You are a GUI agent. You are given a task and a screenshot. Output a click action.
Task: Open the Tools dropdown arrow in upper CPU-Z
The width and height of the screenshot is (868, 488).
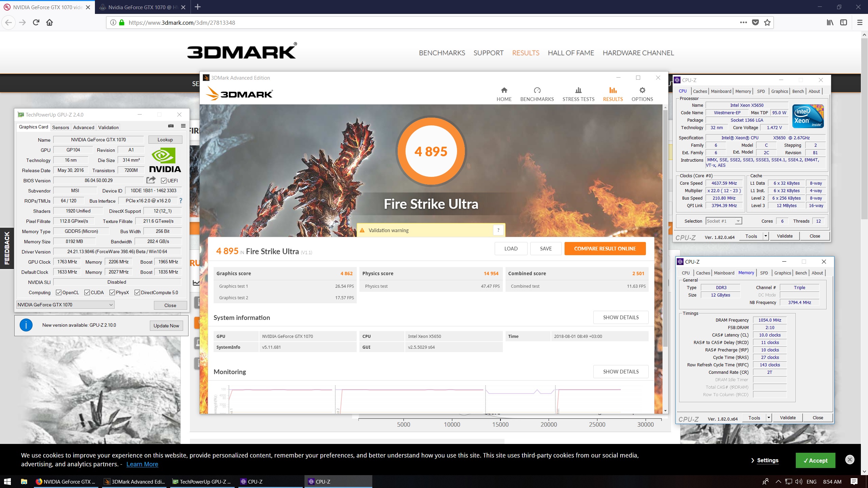[x=765, y=236]
